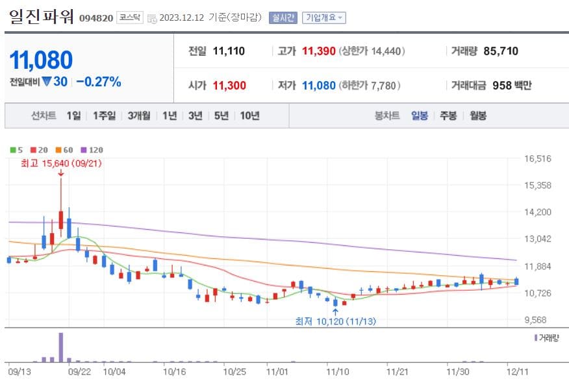Click the 선차트 line chart label

pos(44,116)
